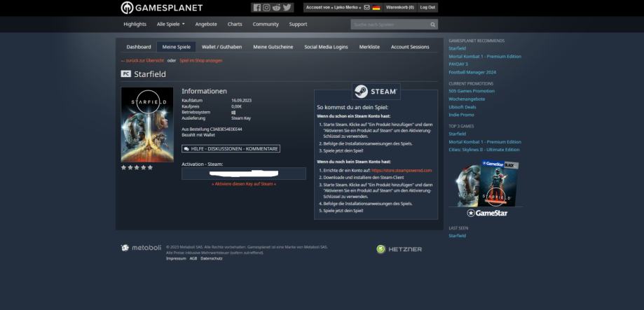
Task: Open Charts in the main navigation
Action: tap(235, 24)
